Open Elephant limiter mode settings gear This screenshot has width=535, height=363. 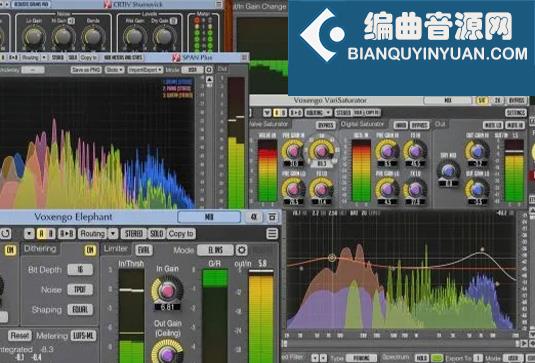coord(241,250)
